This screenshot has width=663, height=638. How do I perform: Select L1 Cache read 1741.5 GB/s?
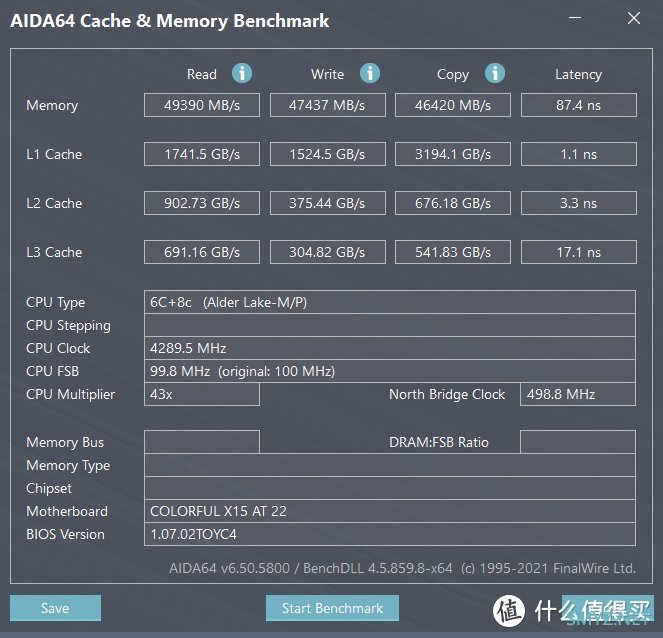tap(202, 154)
